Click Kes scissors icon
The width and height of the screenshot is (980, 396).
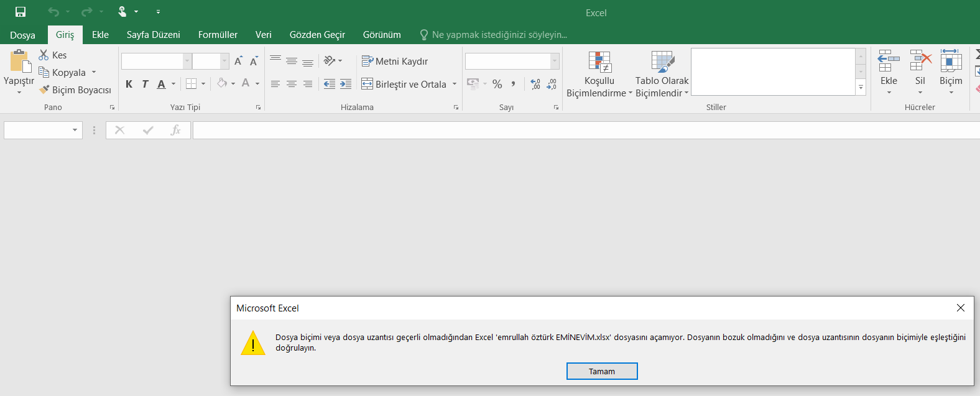pos(44,55)
